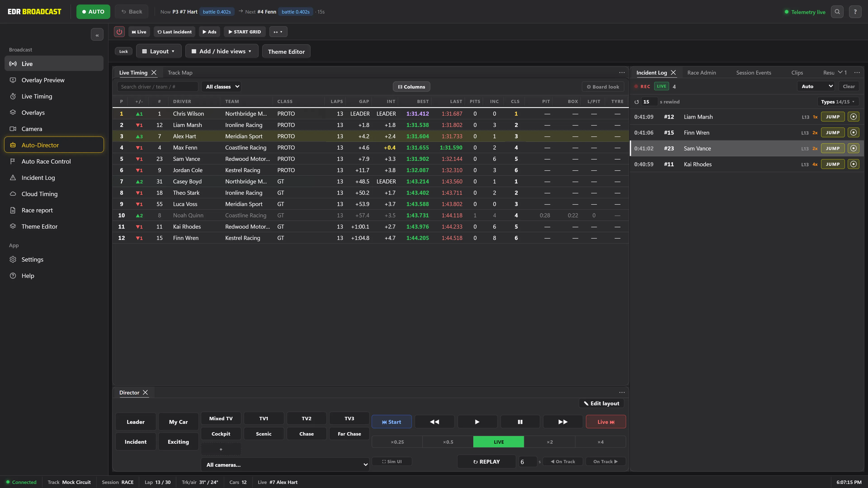Screen dimensions: 868x488
Task: Open Theme Editor from the sidebar
Action: point(54,227)
